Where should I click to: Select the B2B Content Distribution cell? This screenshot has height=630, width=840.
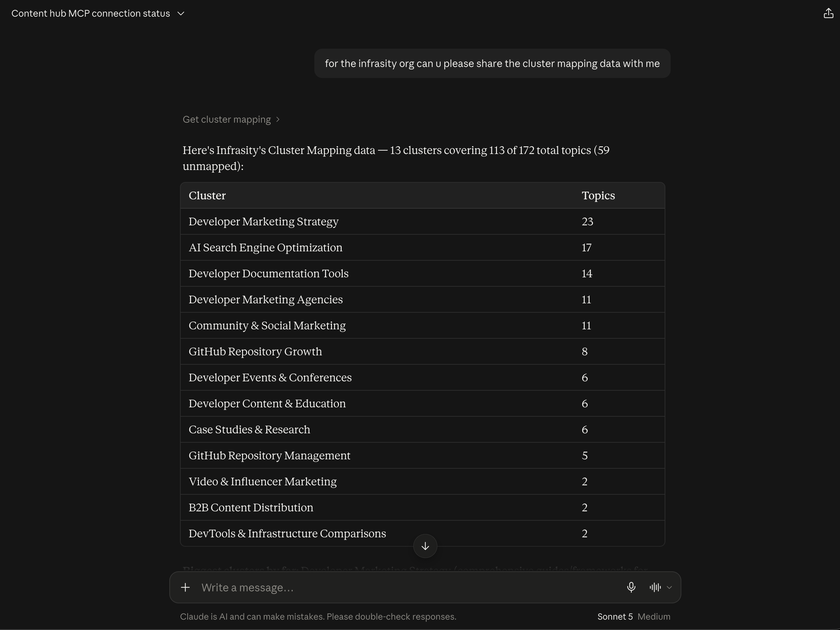(251, 507)
